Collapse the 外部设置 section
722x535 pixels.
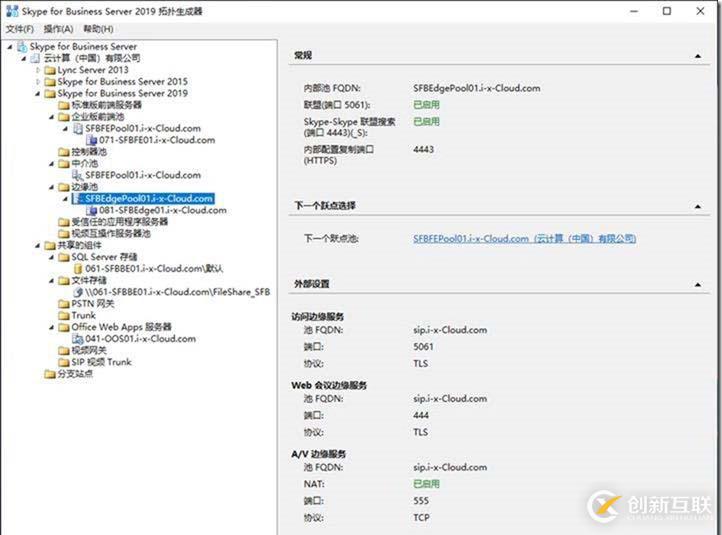click(x=698, y=285)
